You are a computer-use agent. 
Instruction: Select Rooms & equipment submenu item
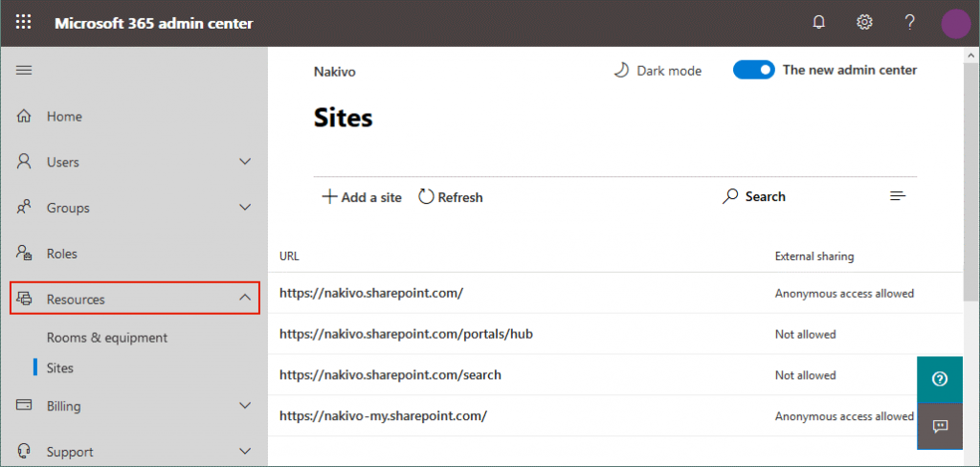(107, 338)
